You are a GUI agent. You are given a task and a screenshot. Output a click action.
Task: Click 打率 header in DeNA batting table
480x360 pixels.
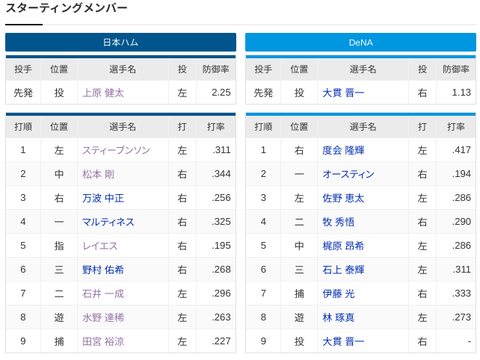456,127
